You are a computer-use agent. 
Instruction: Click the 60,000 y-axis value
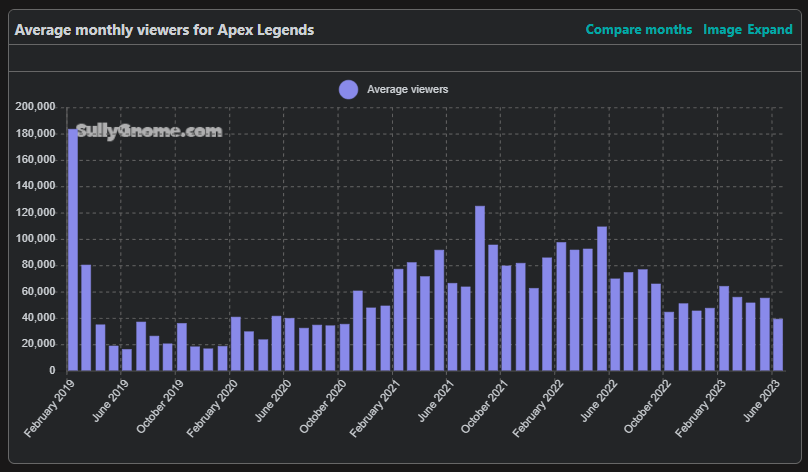[x=38, y=292]
